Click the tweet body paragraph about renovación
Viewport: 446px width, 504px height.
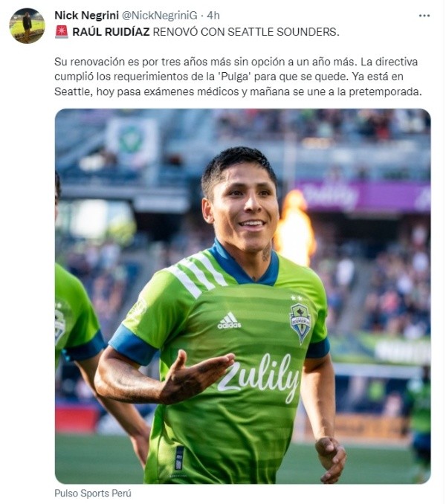238,77
